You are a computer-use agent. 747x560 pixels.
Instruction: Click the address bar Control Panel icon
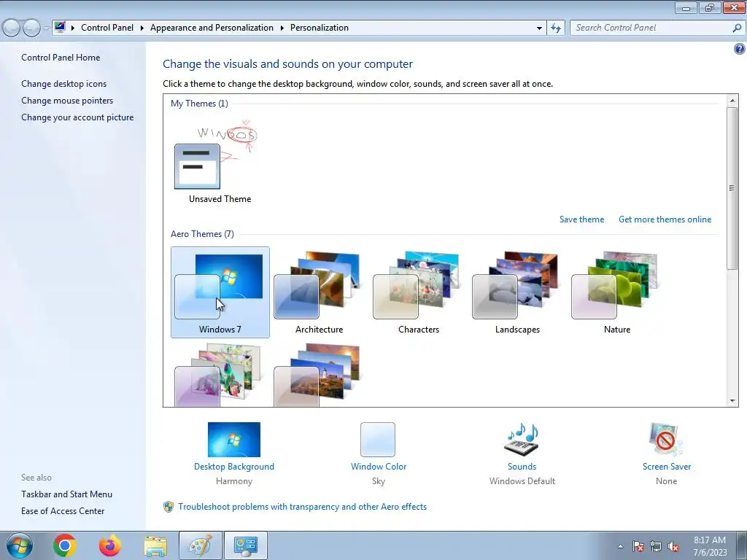click(x=60, y=27)
